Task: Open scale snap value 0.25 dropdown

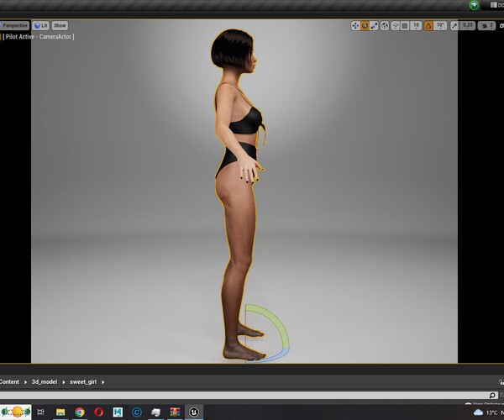Action: 468,26
